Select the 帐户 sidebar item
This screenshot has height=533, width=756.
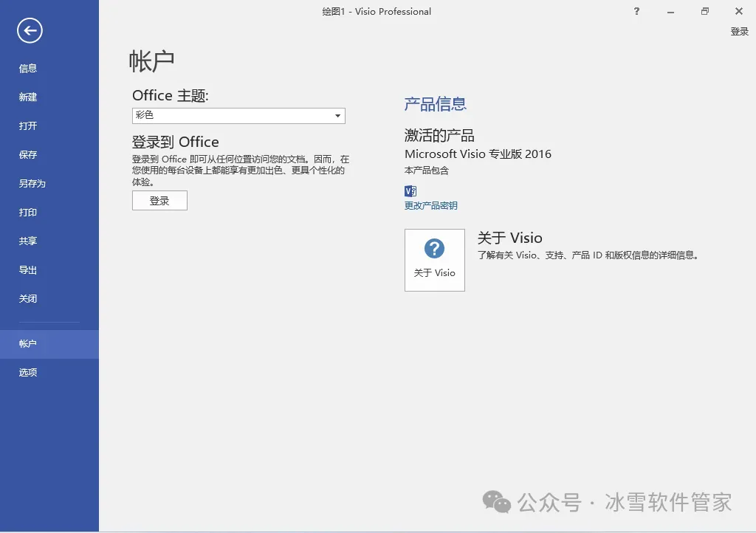pyautogui.click(x=49, y=344)
